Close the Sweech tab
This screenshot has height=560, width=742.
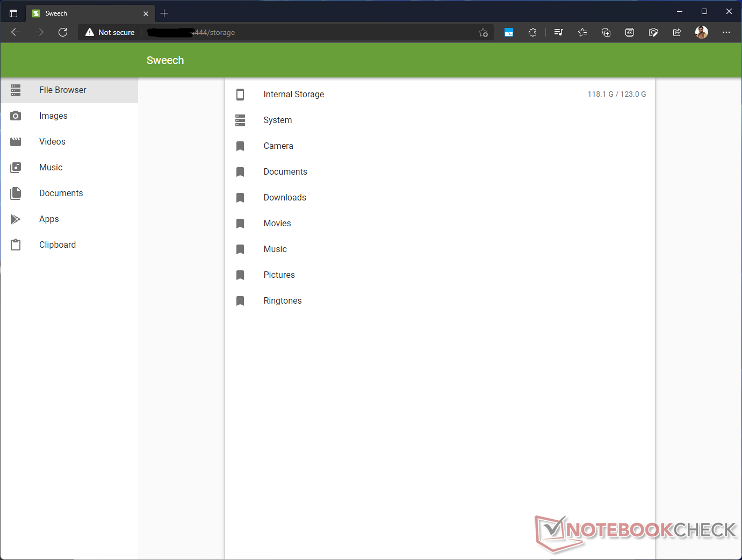(x=146, y=13)
